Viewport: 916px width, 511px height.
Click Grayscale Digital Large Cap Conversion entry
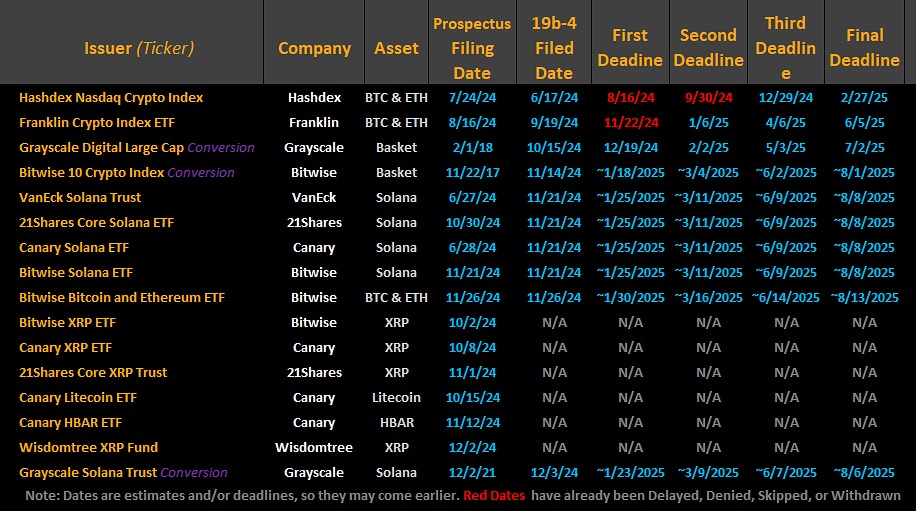pyautogui.click(x=137, y=148)
